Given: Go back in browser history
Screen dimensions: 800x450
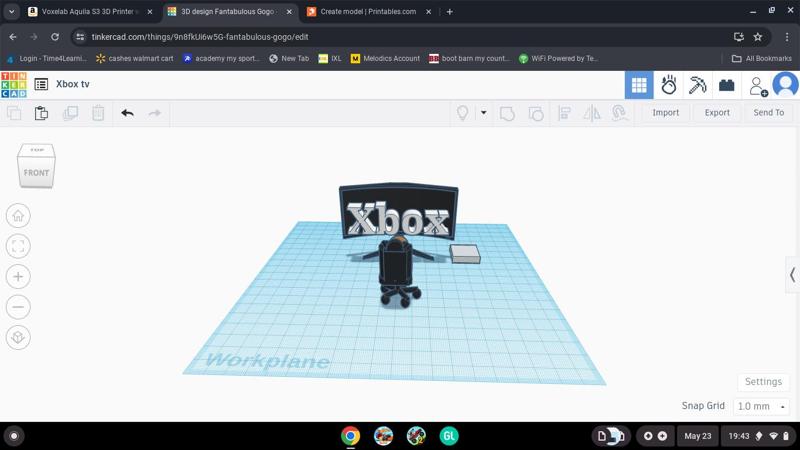Looking at the screenshot, I should click(13, 37).
